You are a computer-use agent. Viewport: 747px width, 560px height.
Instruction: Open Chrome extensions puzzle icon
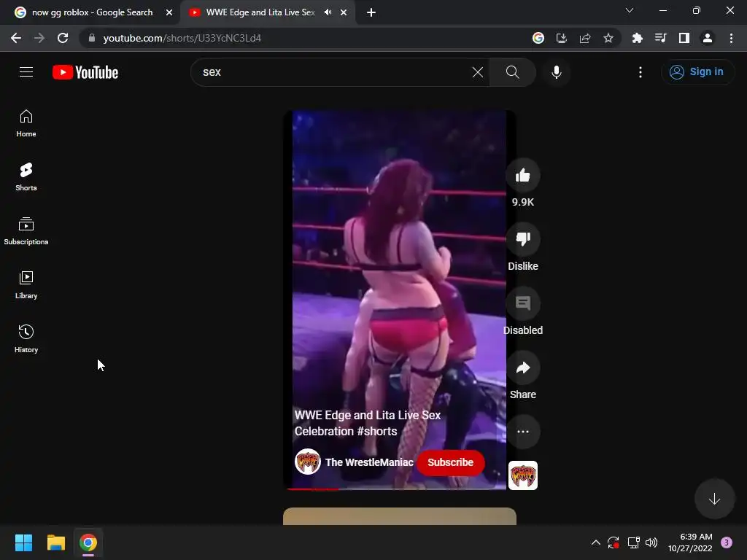[x=637, y=38]
